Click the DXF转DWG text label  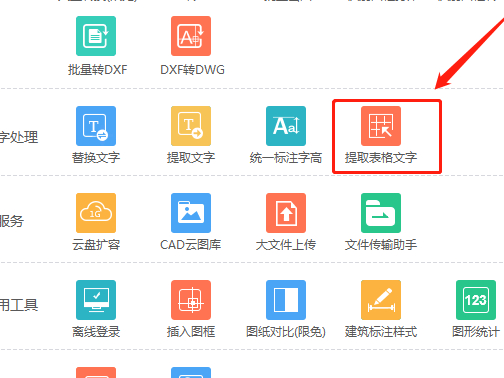click(x=192, y=70)
